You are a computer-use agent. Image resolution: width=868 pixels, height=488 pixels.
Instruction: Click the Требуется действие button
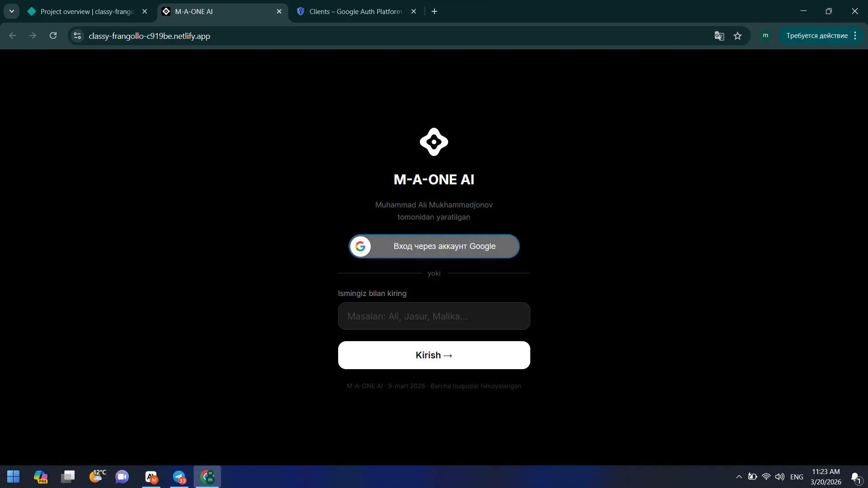tap(817, 36)
